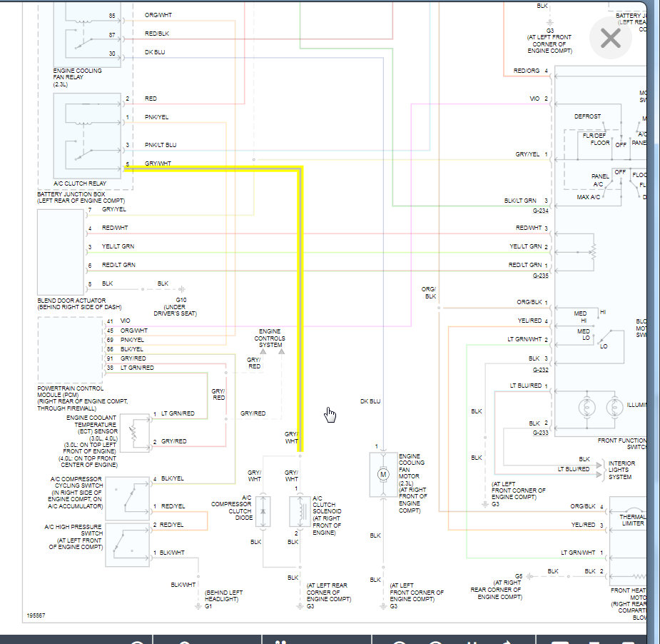
Task: Click the ENGINE COOLING FAN RELAY label
Action: coord(78,78)
